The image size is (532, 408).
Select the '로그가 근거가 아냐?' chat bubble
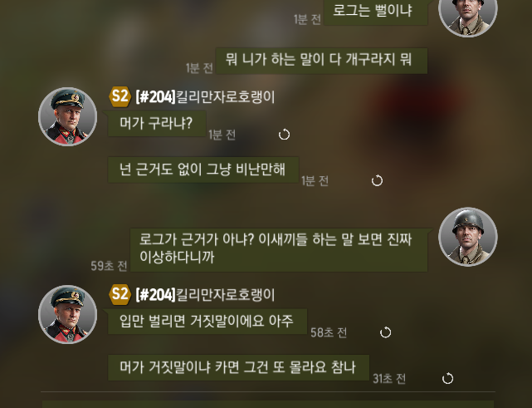279,250
